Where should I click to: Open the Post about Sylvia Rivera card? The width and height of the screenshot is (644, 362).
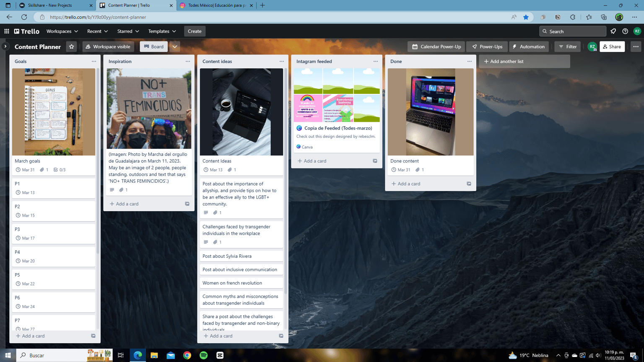[241, 256]
